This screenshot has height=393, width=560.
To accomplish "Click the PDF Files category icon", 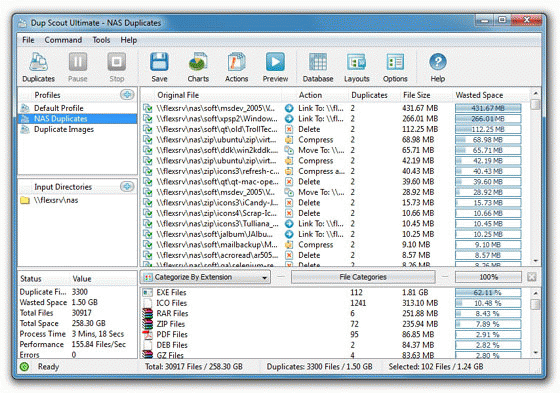I will coord(148,334).
